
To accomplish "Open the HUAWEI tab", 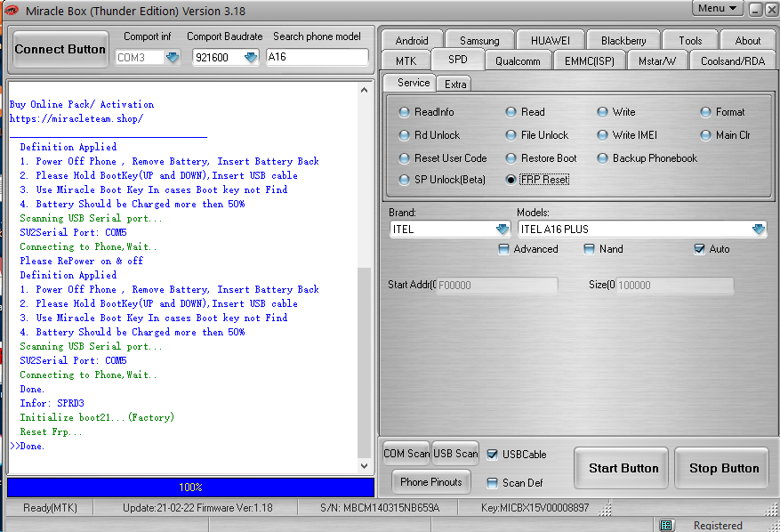I will pos(551,41).
